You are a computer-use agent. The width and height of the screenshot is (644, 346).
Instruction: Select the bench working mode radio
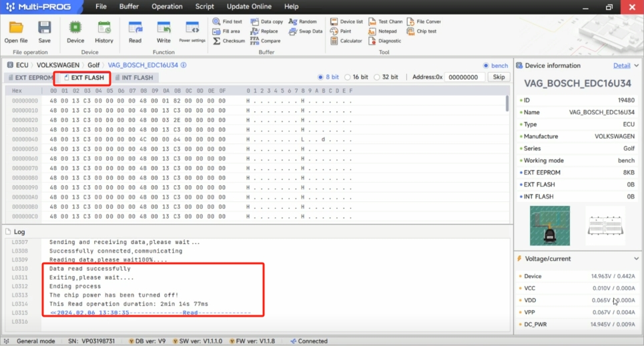point(486,66)
